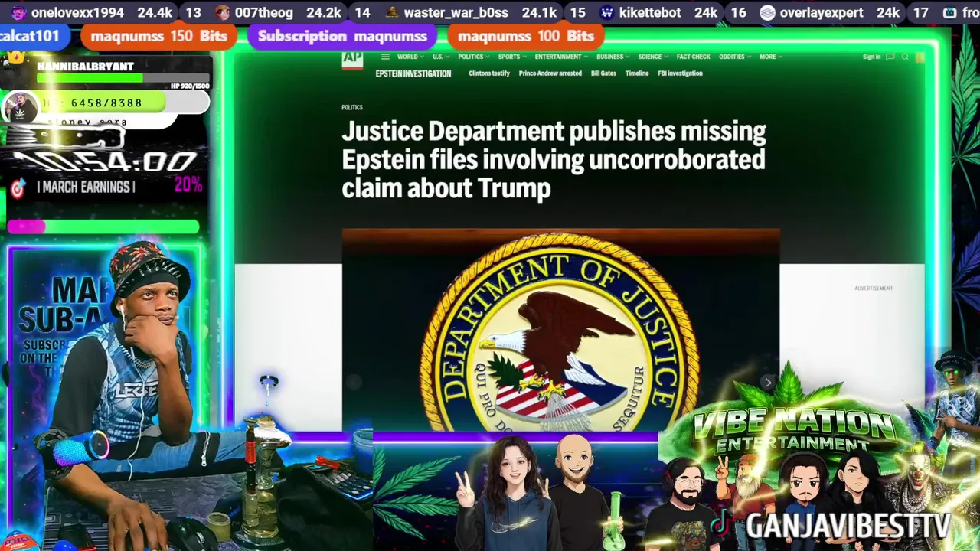The image size is (980, 551).
Task: Click the Subscription maqnumss alert
Action: pyautogui.click(x=342, y=36)
